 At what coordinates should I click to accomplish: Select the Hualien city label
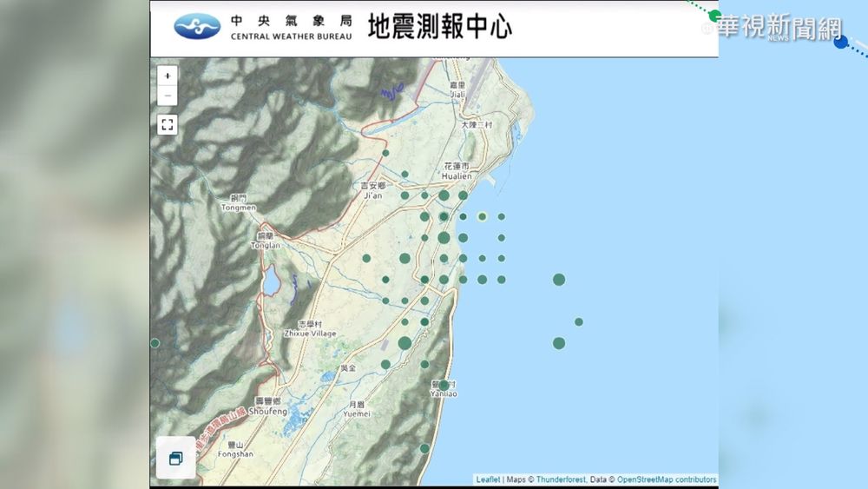point(457,171)
